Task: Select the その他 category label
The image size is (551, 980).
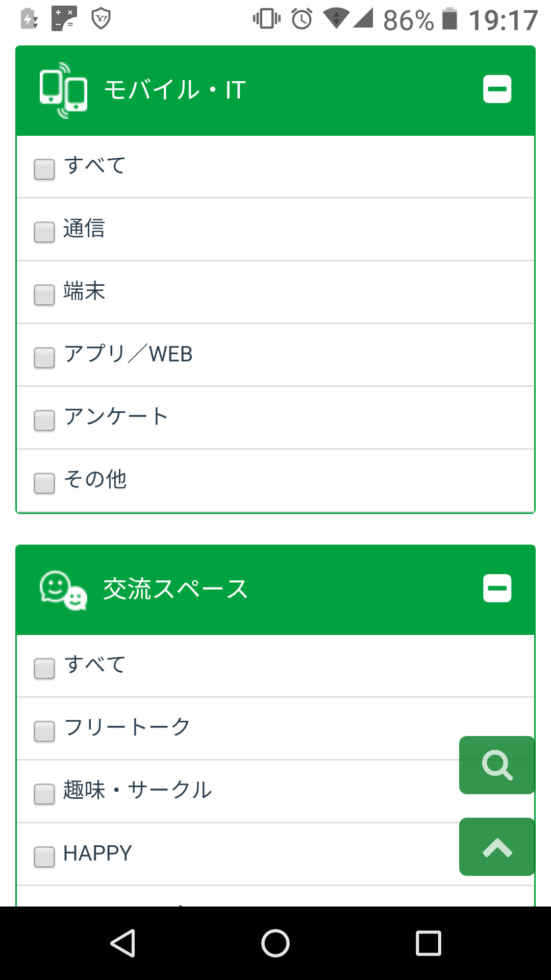Action: click(95, 479)
